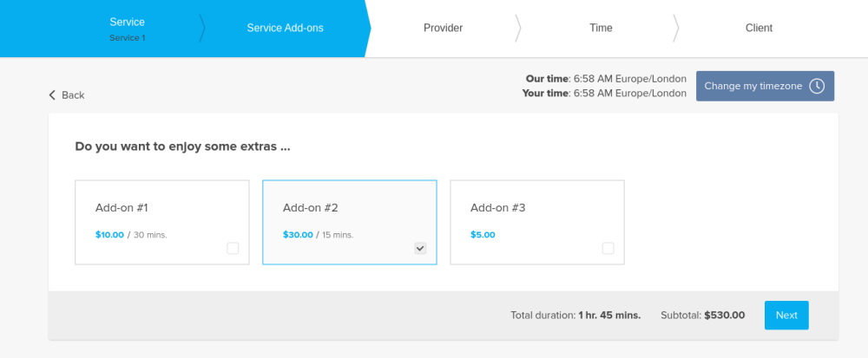Uncheck the Add-on #2 checkbox
The image size is (868, 358).
pos(420,249)
